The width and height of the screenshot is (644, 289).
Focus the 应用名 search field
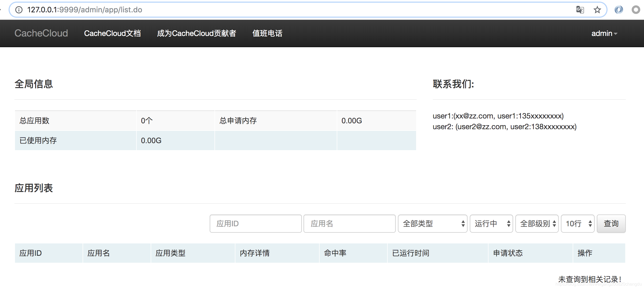pyautogui.click(x=349, y=224)
